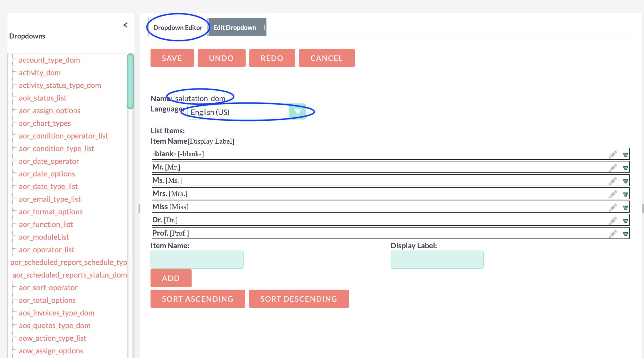Select the Edit Dropdown tab
This screenshot has width=644, height=358.
click(237, 27)
